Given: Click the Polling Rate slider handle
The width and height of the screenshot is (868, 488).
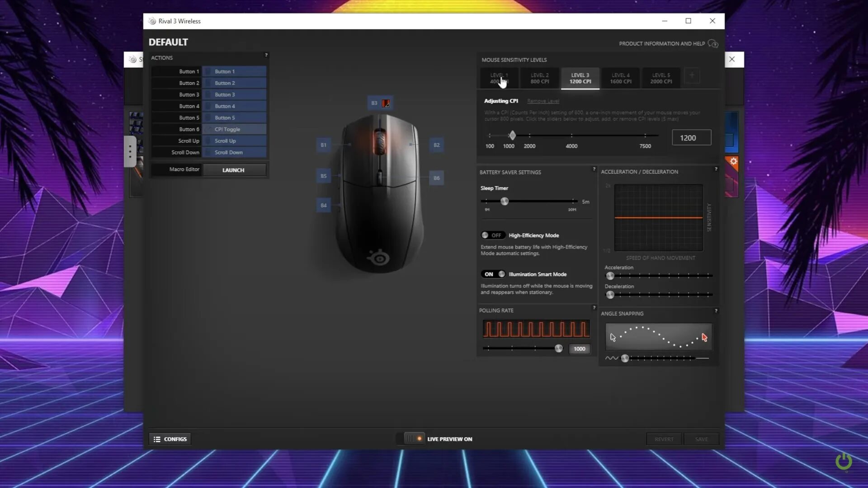Looking at the screenshot, I should [x=559, y=348].
